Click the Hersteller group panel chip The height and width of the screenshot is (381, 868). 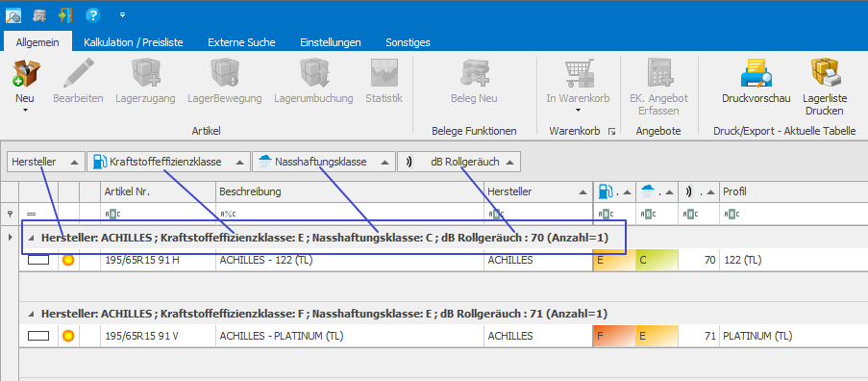pyautogui.click(x=46, y=163)
